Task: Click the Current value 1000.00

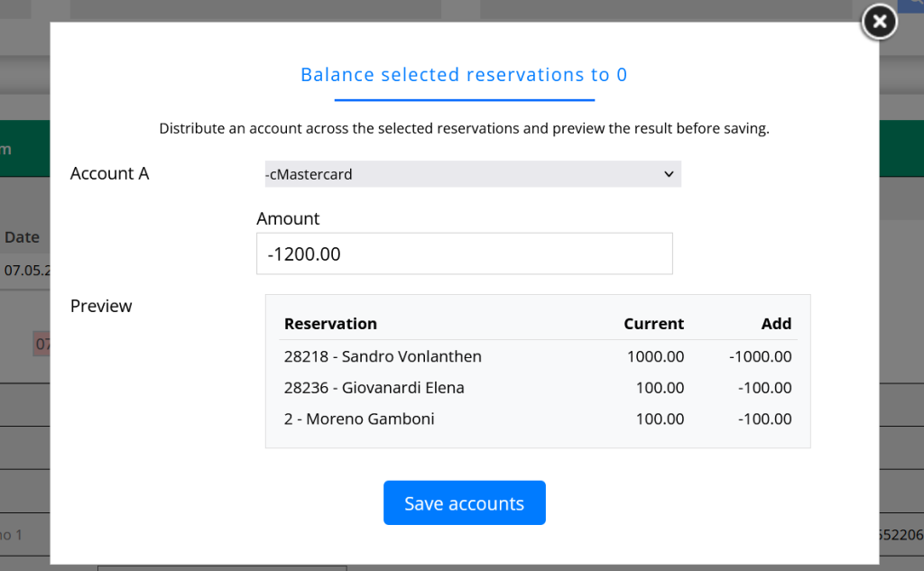Action: pos(655,356)
